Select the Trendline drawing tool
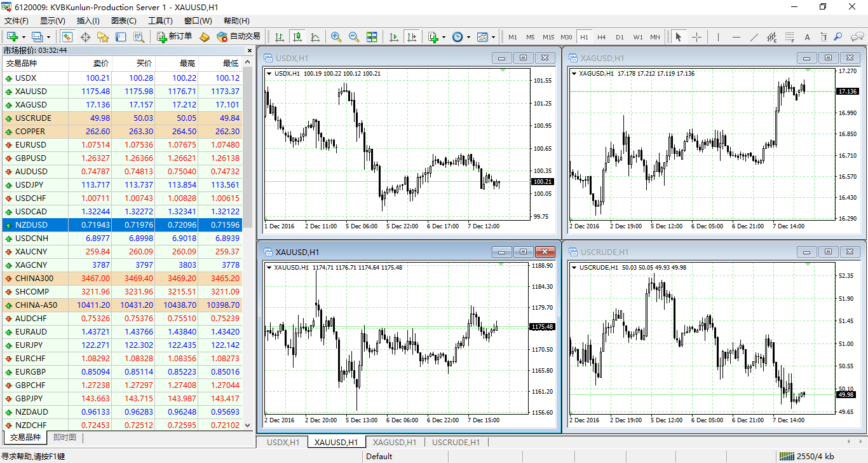868x463 pixels. 754,37
